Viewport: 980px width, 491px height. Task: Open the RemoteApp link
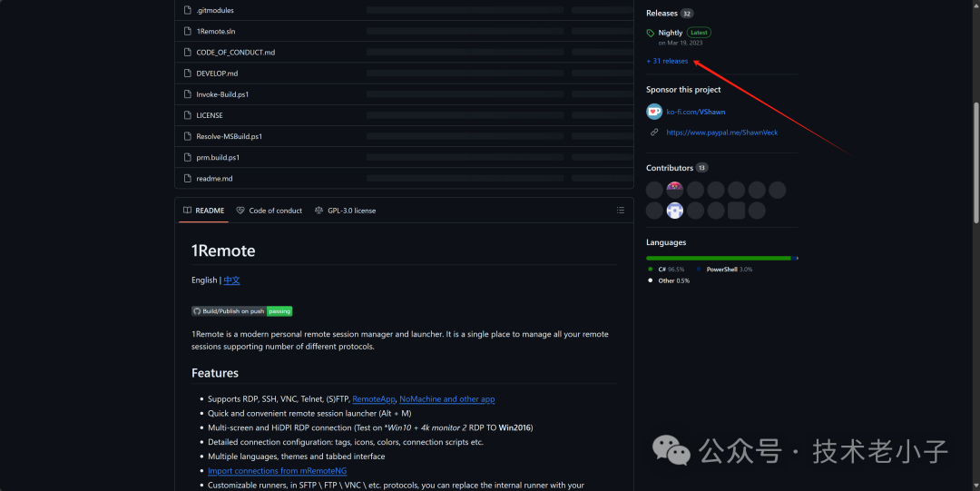[374, 399]
